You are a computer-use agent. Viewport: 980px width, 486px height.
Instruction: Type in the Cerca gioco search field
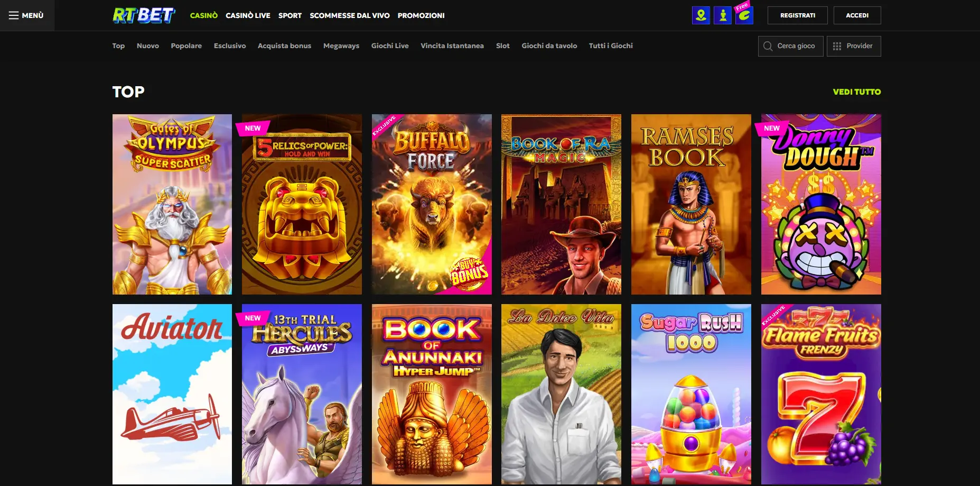click(796, 46)
